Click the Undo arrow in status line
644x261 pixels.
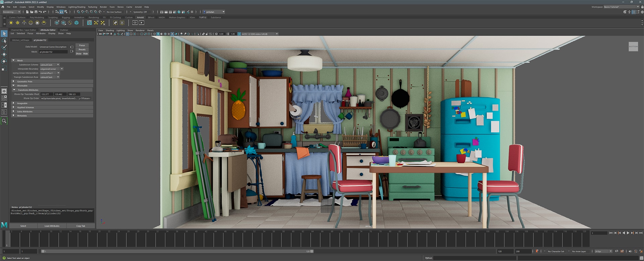point(40,12)
